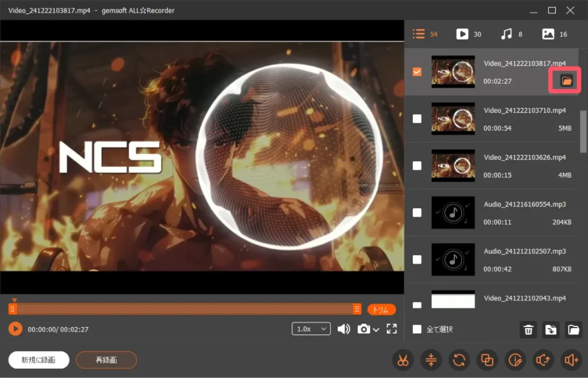Open the media info editor icon
The image size is (588, 378).
(x=515, y=360)
